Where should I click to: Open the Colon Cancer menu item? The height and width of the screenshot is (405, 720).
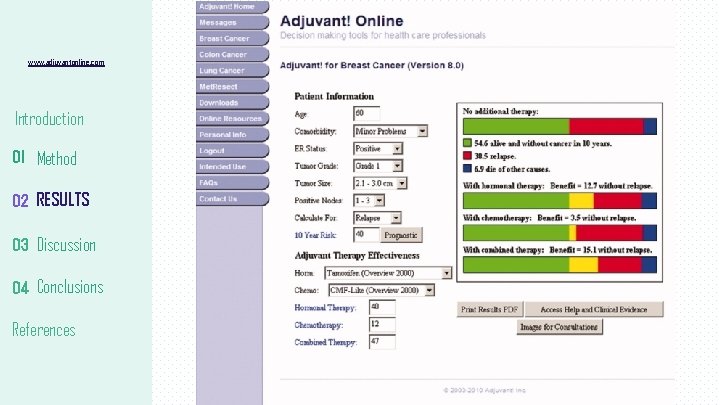click(x=232, y=55)
